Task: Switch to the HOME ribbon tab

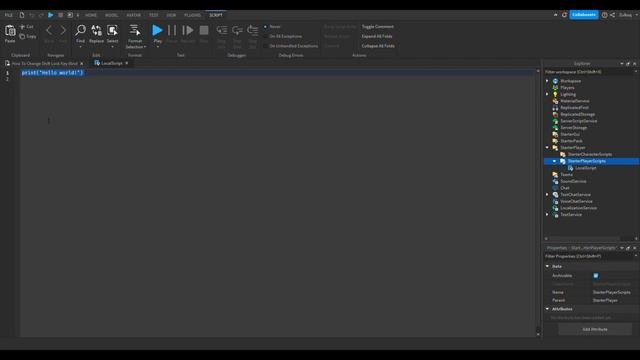Action: click(91, 15)
